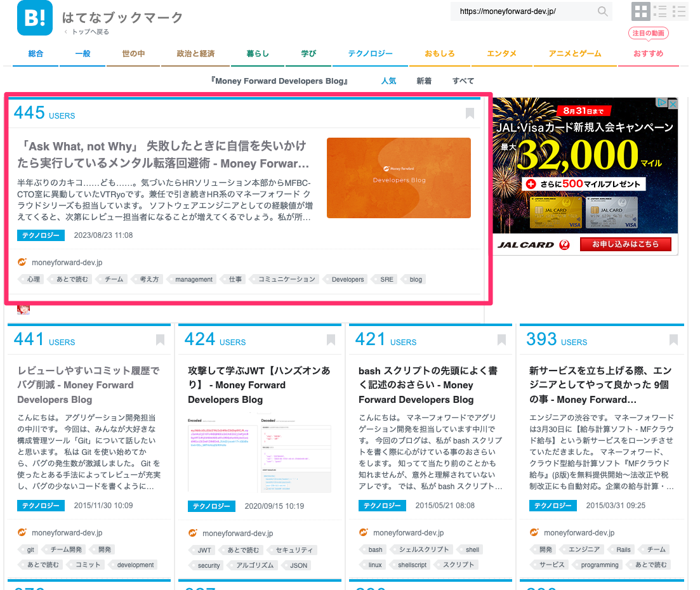The width and height of the screenshot is (700, 590).
Task: Click site favicon in the 421 users card
Action: point(364,532)
